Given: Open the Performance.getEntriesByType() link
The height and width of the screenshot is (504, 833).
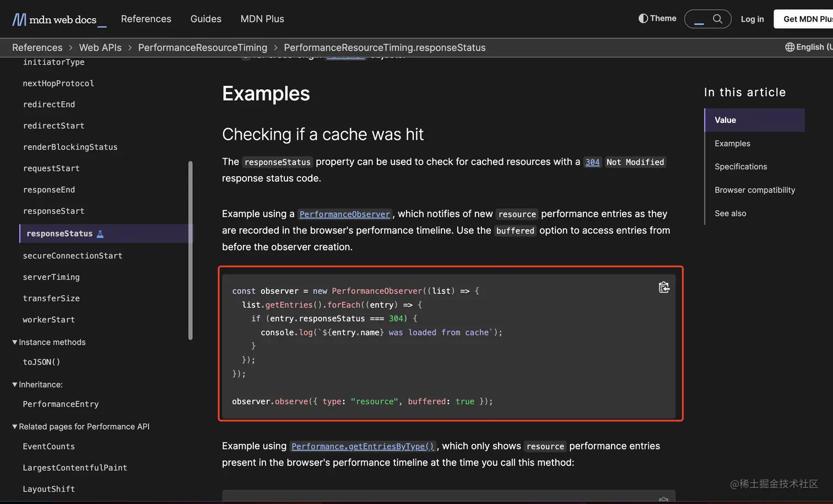Looking at the screenshot, I should pos(363,446).
